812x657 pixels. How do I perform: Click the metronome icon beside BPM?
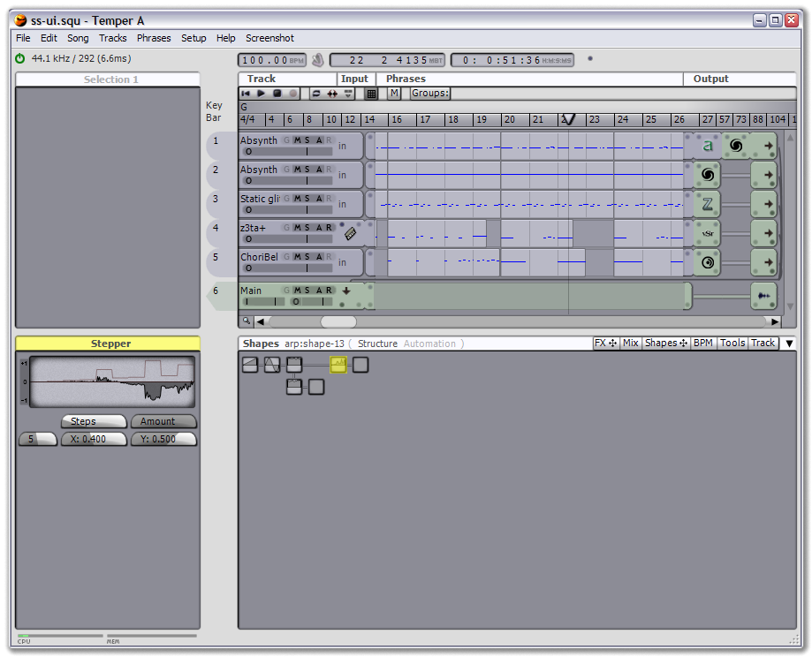pos(318,60)
